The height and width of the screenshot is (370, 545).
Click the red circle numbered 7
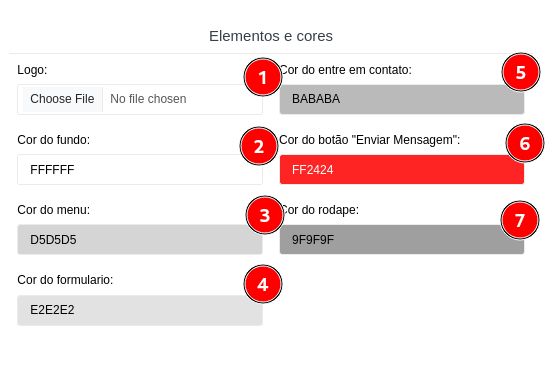pyautogui.click(x=520, y=220)
